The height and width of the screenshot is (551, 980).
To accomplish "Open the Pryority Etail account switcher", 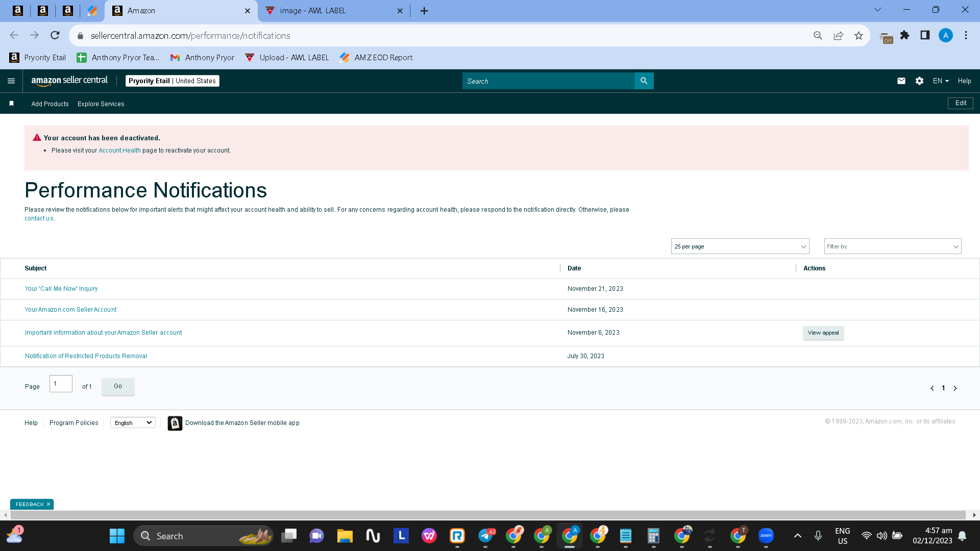I will point(173,81).
